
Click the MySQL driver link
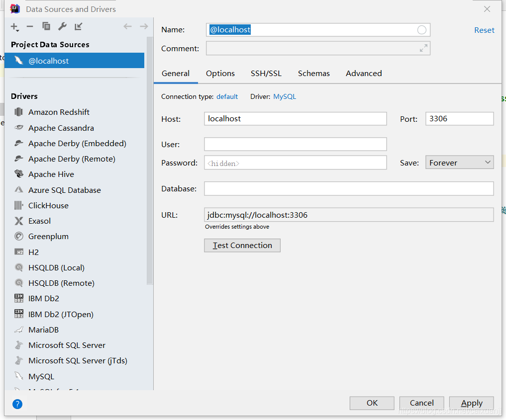coord(285,97)
